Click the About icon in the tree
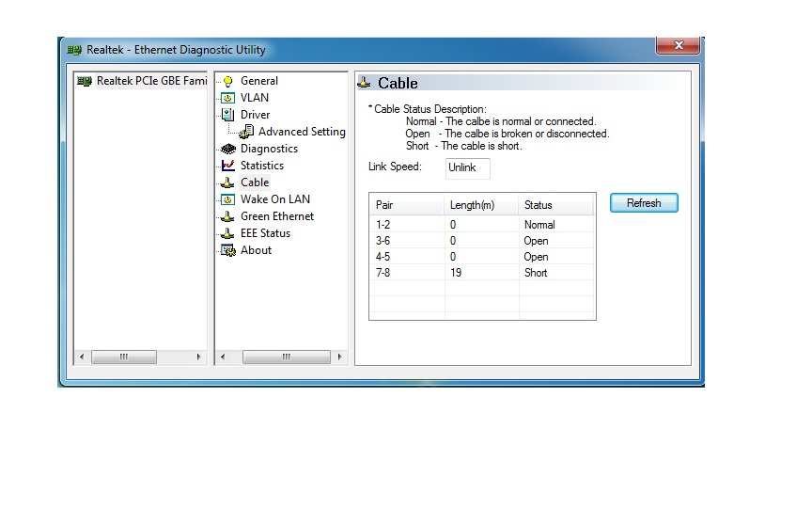 pos(228,250)
